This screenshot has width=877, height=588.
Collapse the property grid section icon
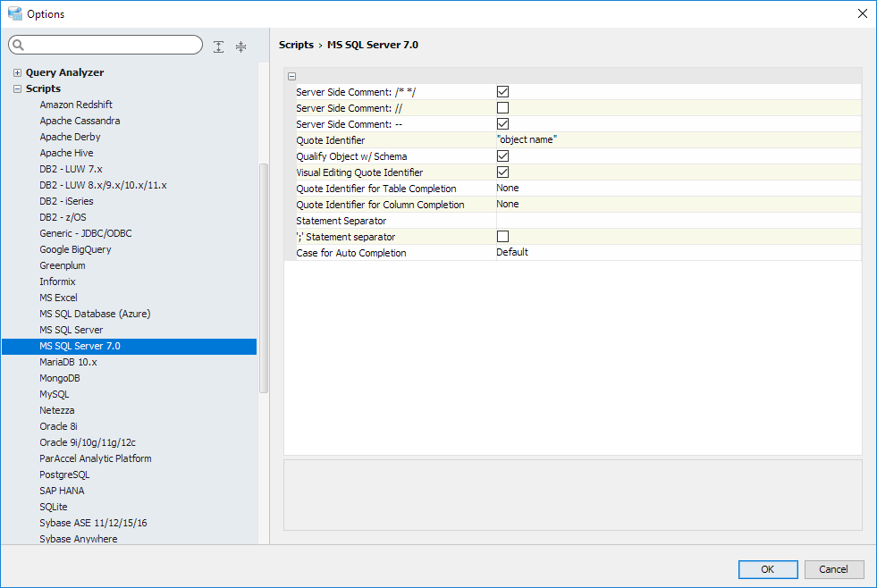(x=291, y=76)
